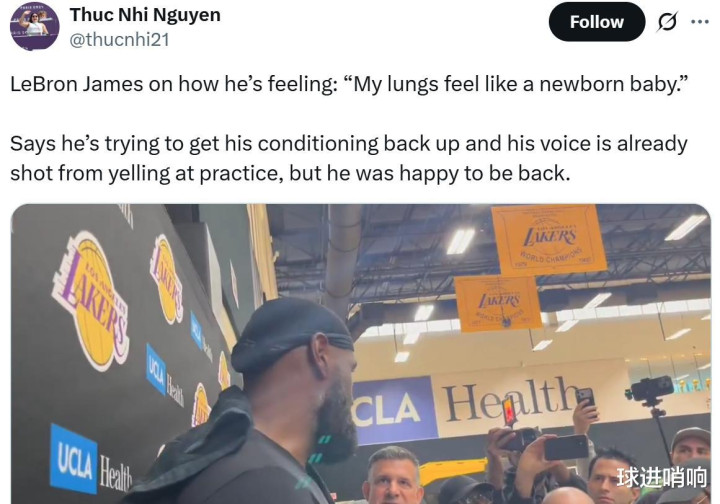The image size is (720, 504).
Task: Open the Thuc Nhi Nguyen display name link
Action: click(x=145, y=15)
